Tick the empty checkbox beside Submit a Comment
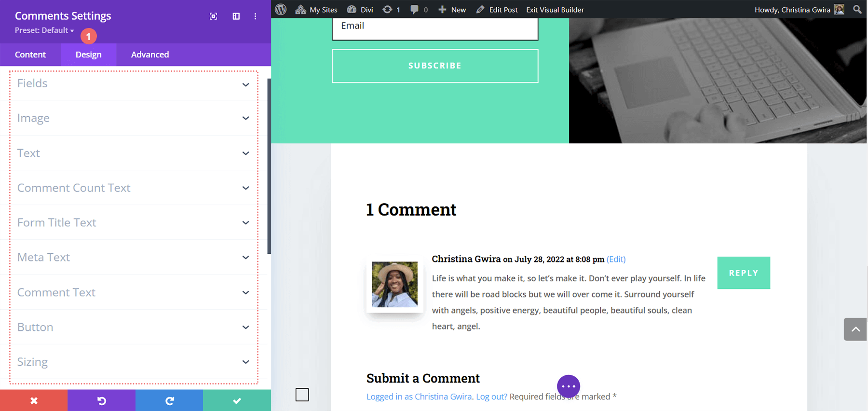 (x=302, y=395)
